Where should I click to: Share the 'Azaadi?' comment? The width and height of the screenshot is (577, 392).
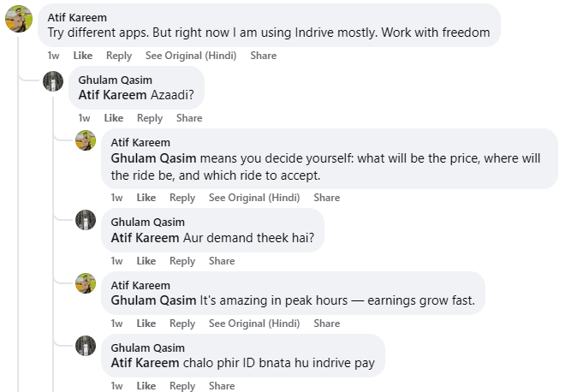click(x=189, y=118)
